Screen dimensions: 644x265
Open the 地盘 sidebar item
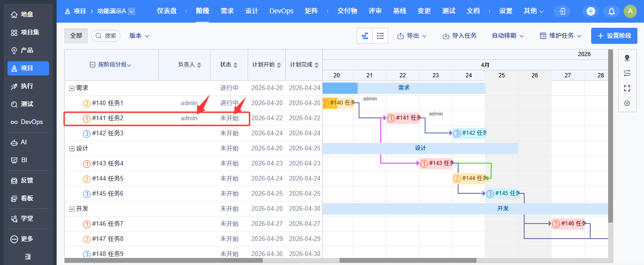28,15
